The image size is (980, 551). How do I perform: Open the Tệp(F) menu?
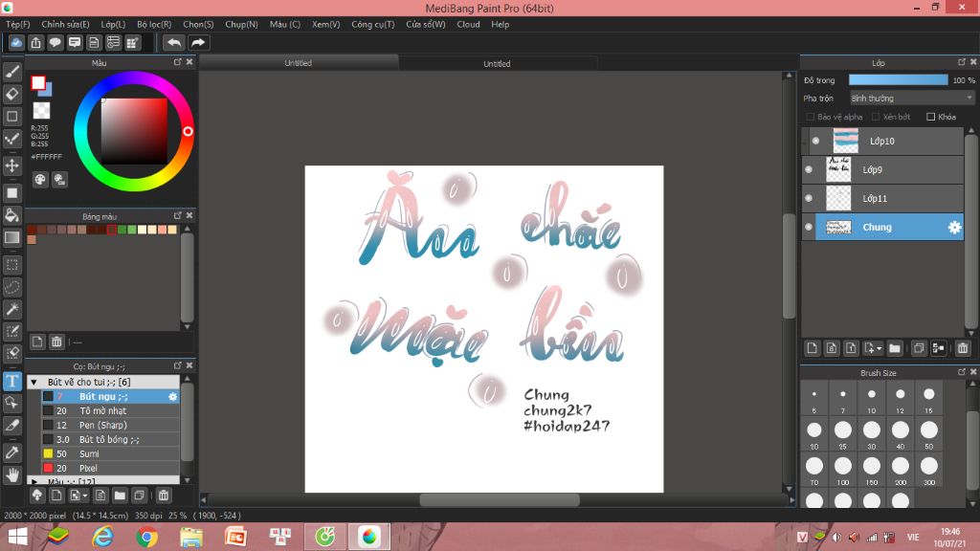(x=18, y=24)
